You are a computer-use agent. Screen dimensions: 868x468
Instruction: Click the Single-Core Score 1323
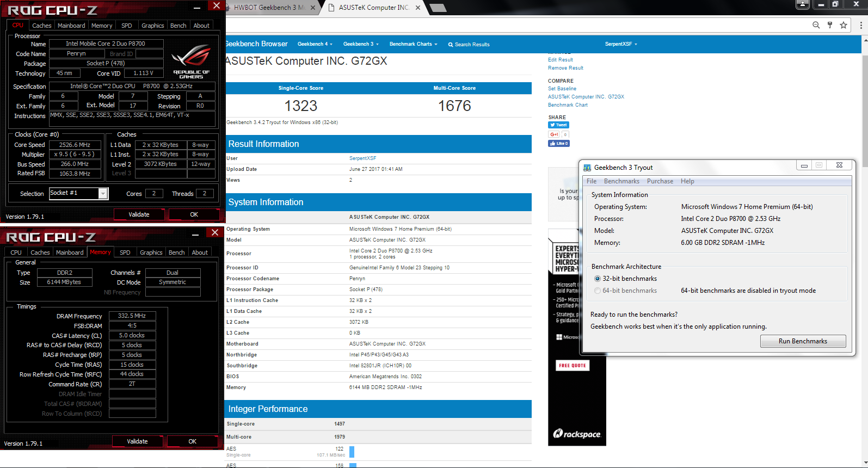click(x=301, y=106)
